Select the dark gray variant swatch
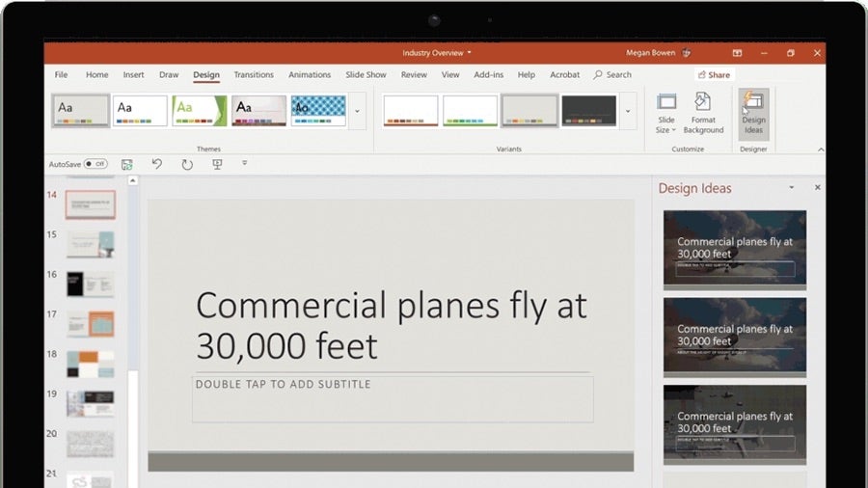The height and width of the screenshot is (488, 868). click(588, 110)
